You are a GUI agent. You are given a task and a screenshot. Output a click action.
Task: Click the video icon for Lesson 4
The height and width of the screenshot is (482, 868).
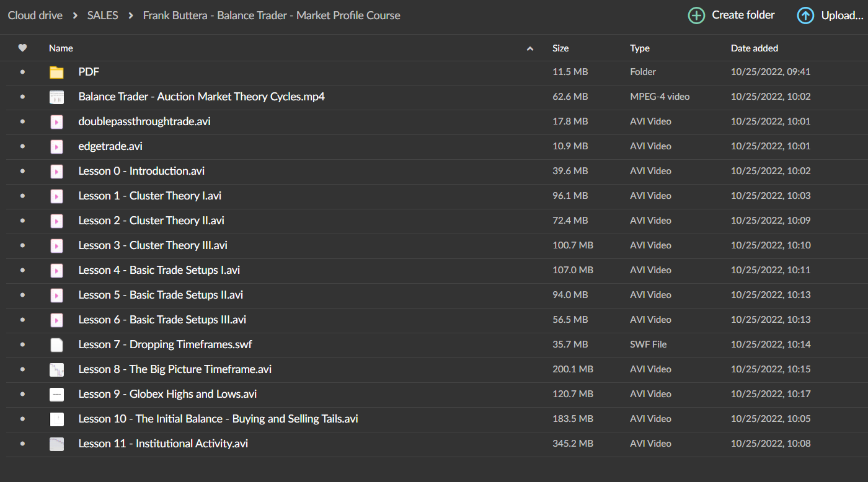tap(56, 271)
